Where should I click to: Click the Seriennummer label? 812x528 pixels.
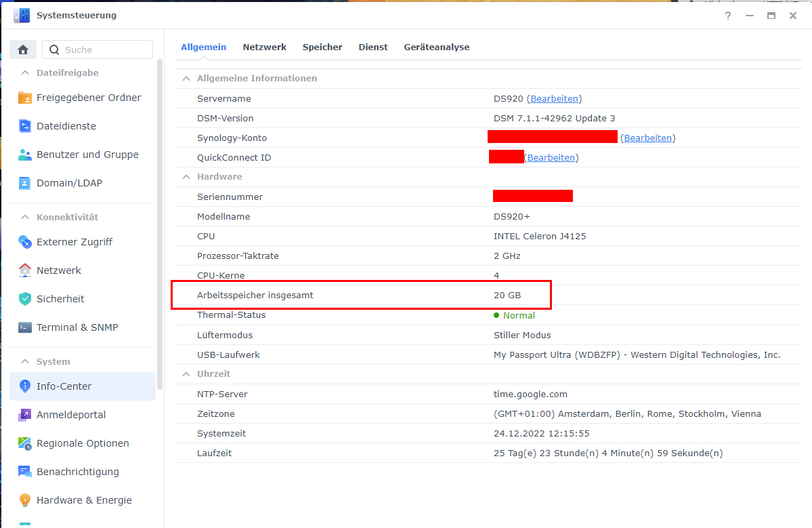230,197
